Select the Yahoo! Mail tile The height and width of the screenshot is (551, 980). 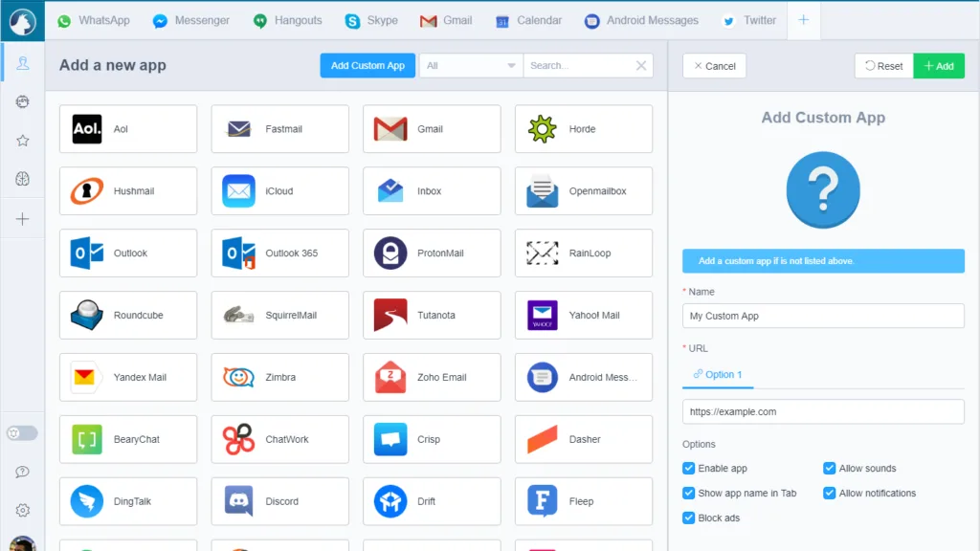coord(584,315)
